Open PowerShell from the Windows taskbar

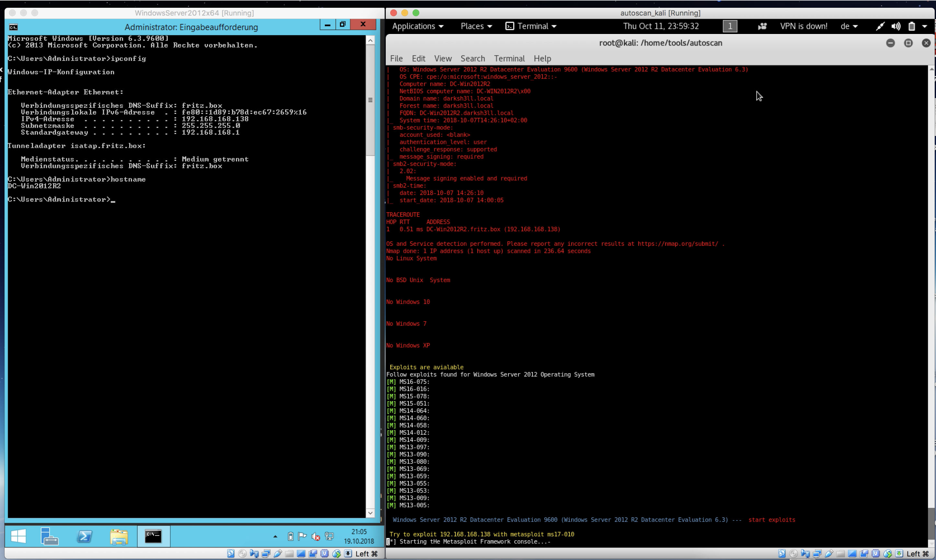point(85,536)
